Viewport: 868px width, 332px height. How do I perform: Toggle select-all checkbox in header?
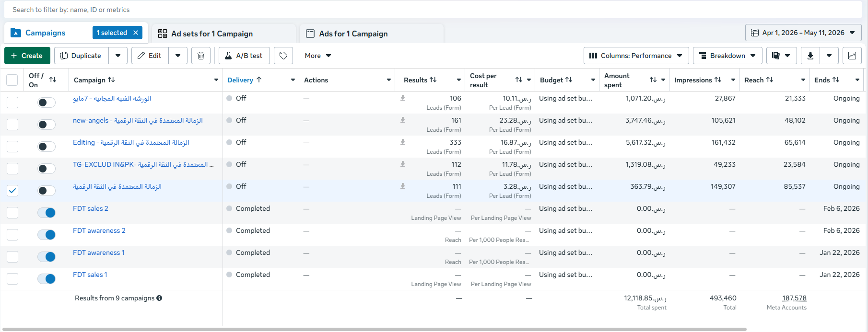[x=12, y=80]
